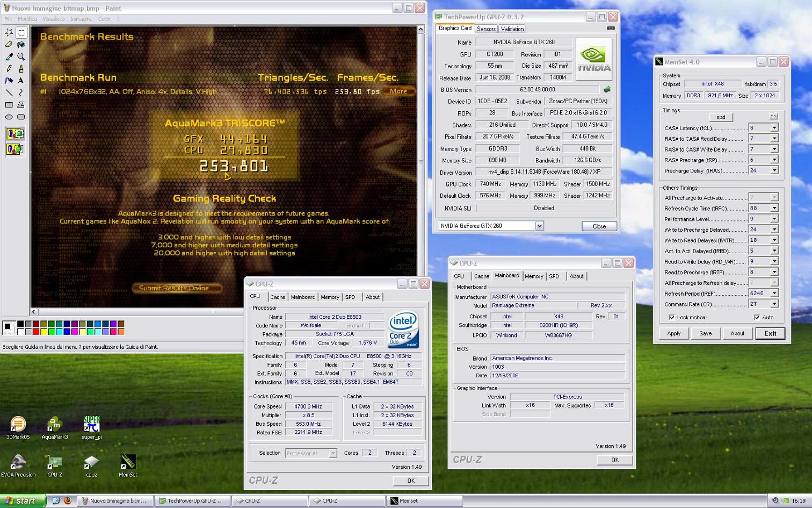The image size is (812, 508).
Task: Expand MemSet timings with the >> button
Action: click(x=773, y=116)
